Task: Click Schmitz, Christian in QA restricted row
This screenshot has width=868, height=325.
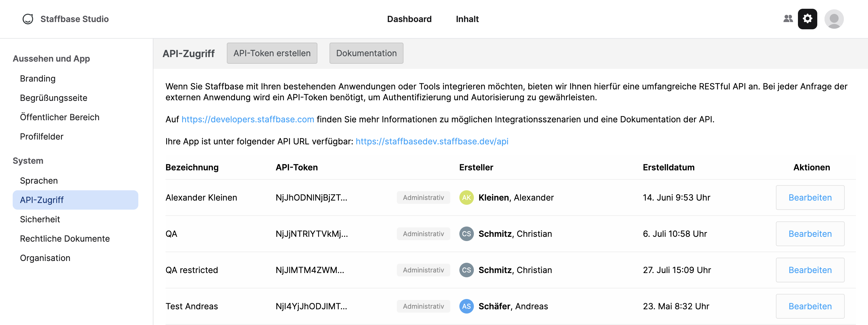Action: (x=515, y=270)
